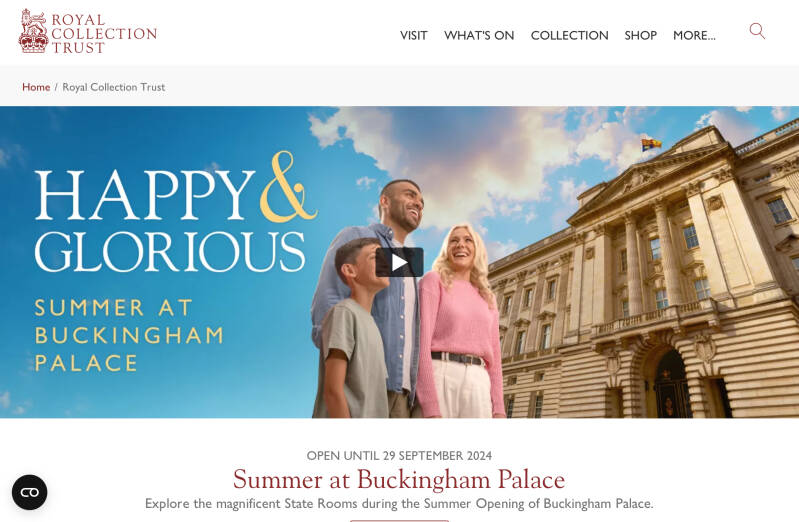Click the partially visible button below description

click(399, 520)
